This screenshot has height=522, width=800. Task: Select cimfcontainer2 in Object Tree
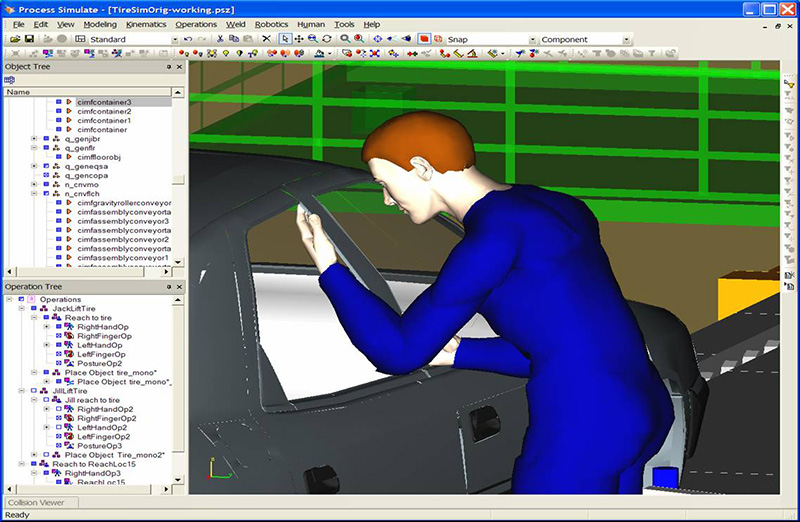click(x=103, y=111)
